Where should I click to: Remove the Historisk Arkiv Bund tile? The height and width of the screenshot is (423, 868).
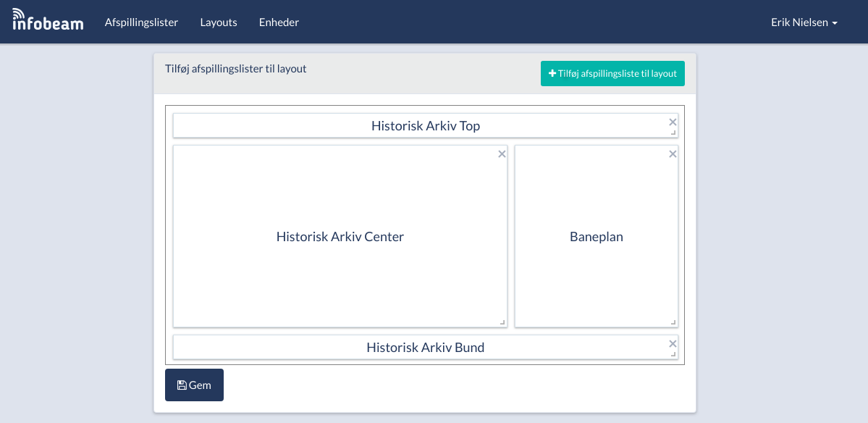(673, 343)
